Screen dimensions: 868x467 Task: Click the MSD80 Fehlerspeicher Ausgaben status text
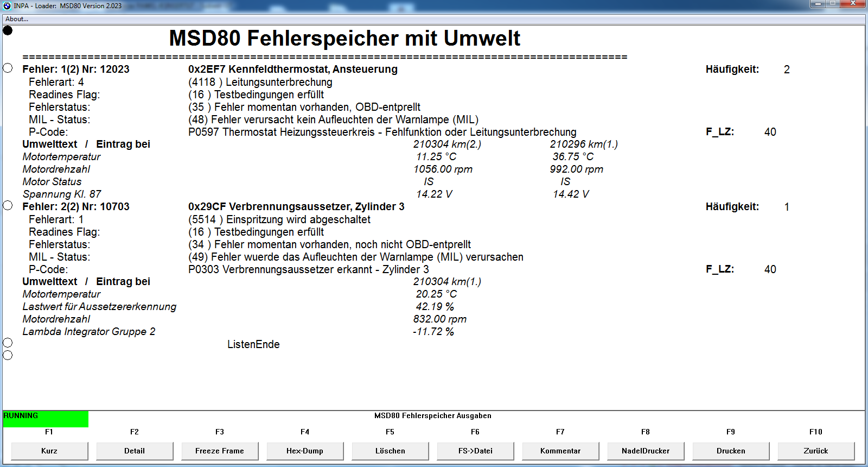(x=433, y=415)
